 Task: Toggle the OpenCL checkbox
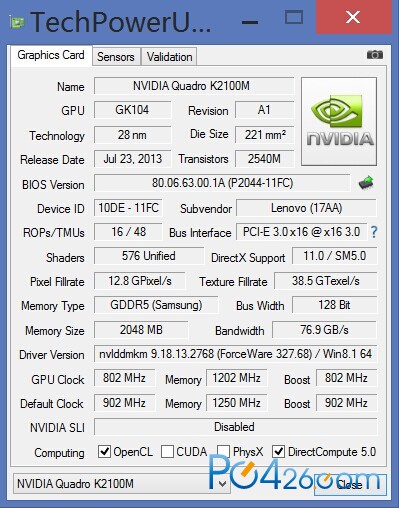pos(104,452)
